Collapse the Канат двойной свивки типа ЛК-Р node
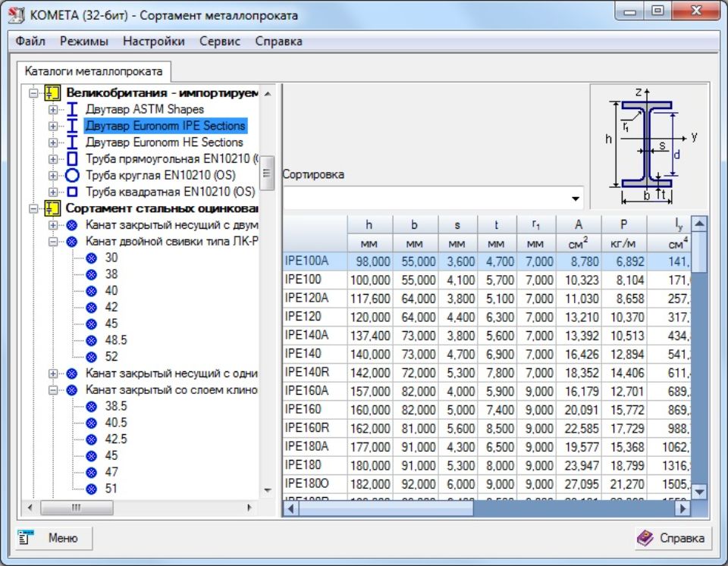The image size is (728, 566). [x=53, y=242]
